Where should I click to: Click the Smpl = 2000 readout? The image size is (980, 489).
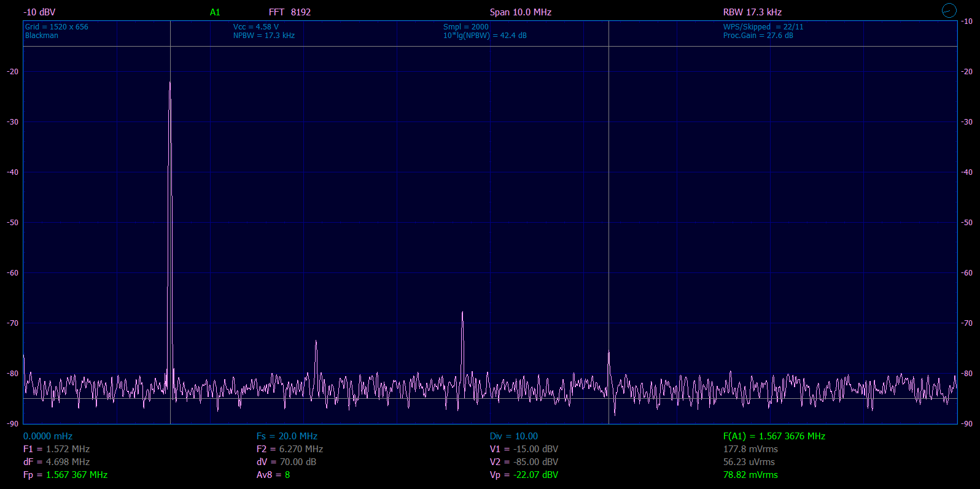tap(466, 27)
